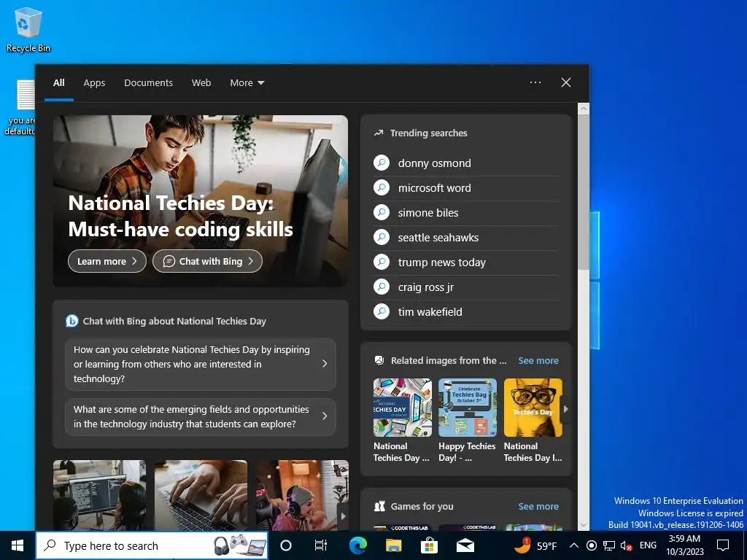This screenshot has height=560, width=747.
Task: Click the search icon beside tim wakefield
Action: [x=382, y=311]
